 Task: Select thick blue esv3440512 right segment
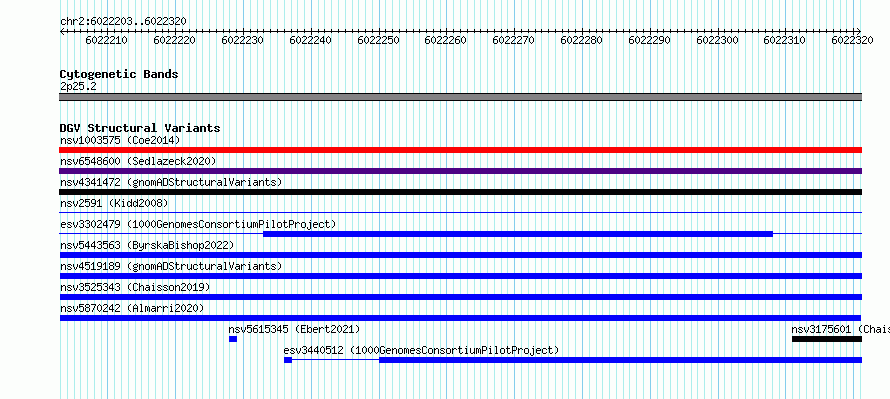tap(620, 360)
